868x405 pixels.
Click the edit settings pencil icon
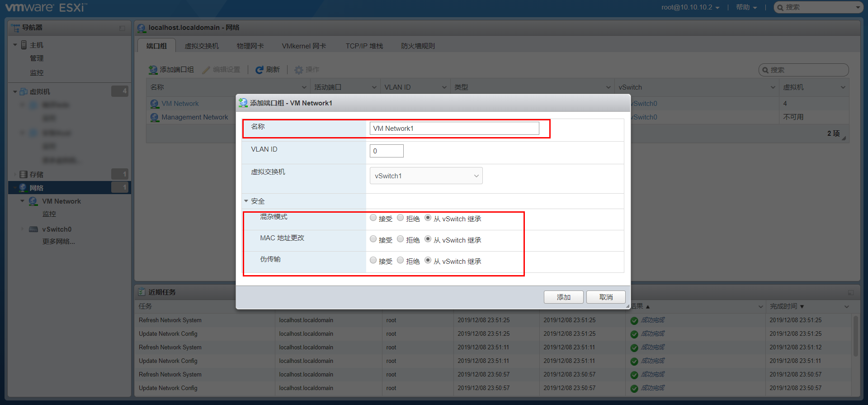pos(206,70)
